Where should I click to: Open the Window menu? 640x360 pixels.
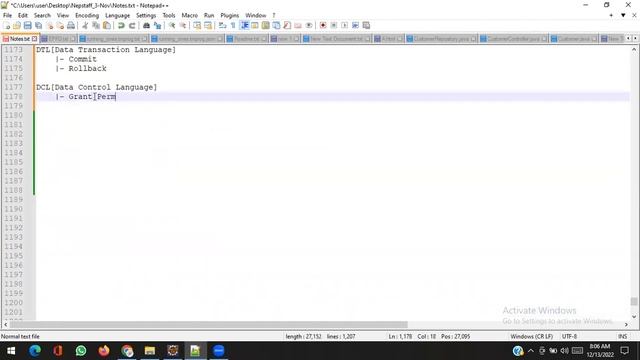(256, 16)
